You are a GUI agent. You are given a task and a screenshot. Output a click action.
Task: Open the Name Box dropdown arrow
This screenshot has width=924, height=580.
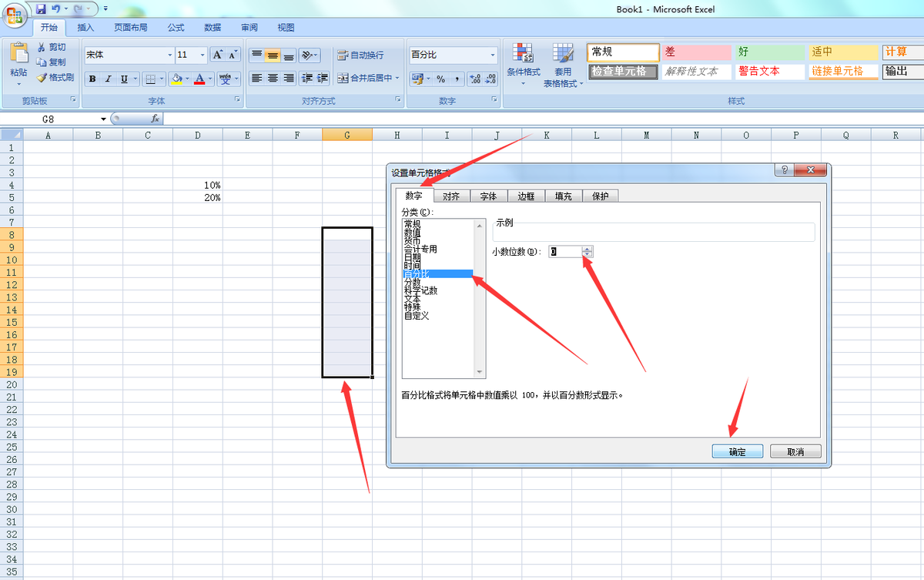coord(103,119)
